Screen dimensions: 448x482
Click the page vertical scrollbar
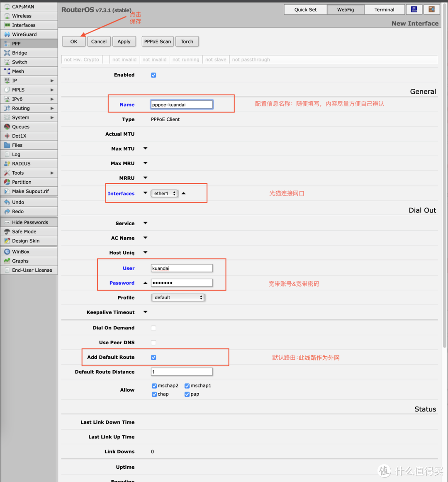[x=445, y=175]
